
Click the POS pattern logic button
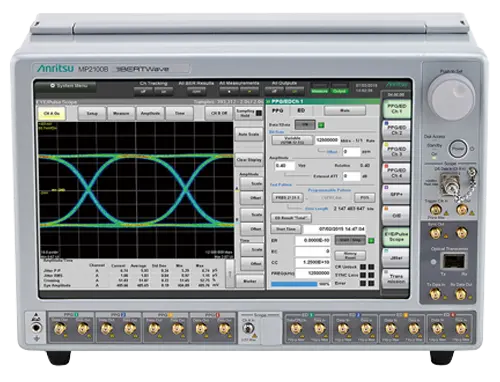click(x=365, y=198)
